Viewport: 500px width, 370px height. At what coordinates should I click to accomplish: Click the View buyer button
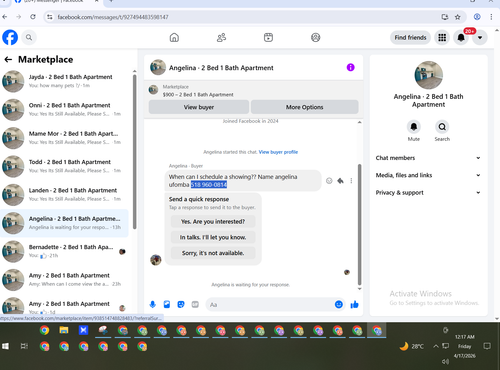pos(199,107)
